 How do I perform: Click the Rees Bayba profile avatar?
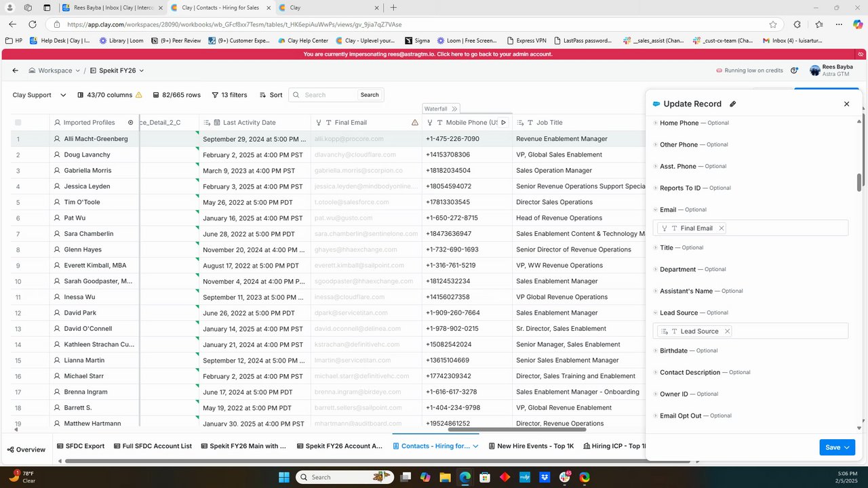coord(814,70)
